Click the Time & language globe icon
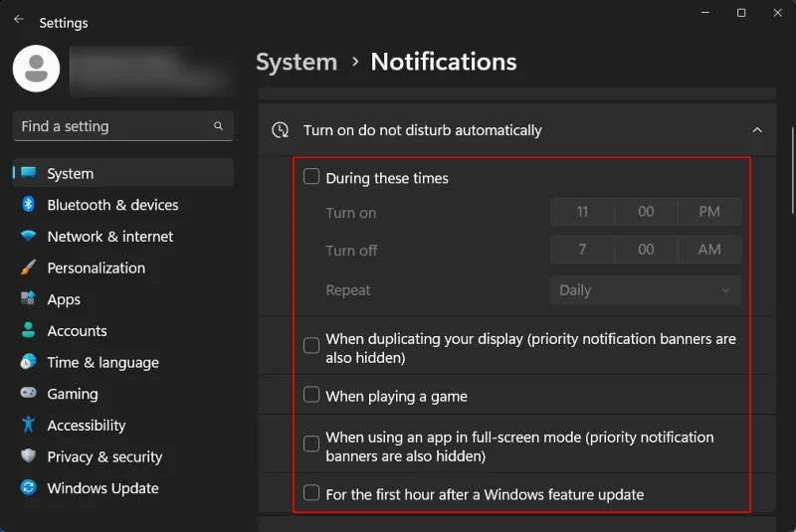Image resolution: width=796 pixels, height=532 pixels. pyautogui.click(x=29, y=362)
